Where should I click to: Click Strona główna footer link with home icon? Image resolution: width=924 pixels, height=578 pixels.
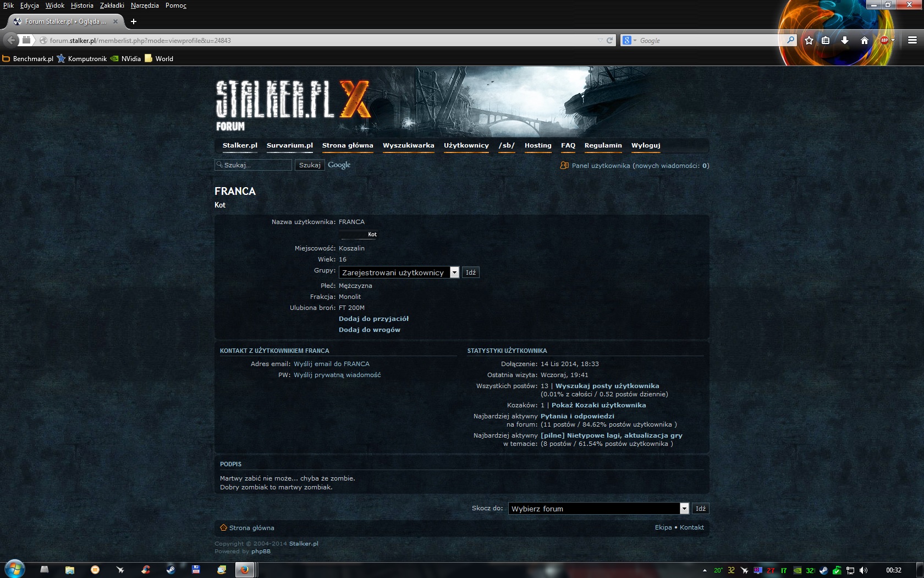pos(247,528)
